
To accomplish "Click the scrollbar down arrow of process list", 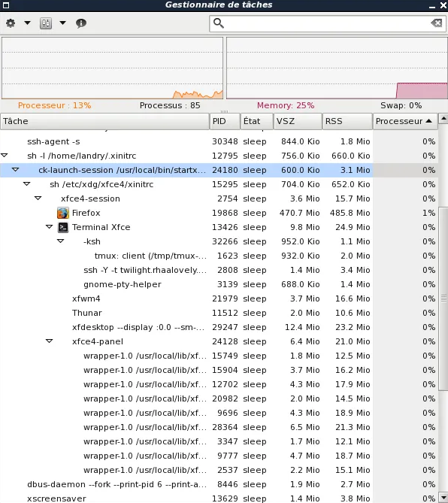I will tap(443, 496).
